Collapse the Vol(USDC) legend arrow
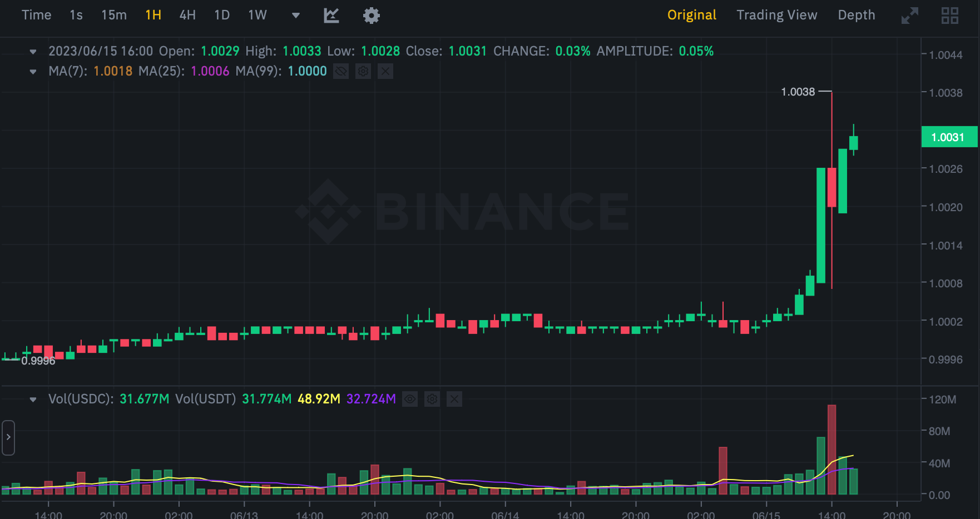 coord(33,400)
